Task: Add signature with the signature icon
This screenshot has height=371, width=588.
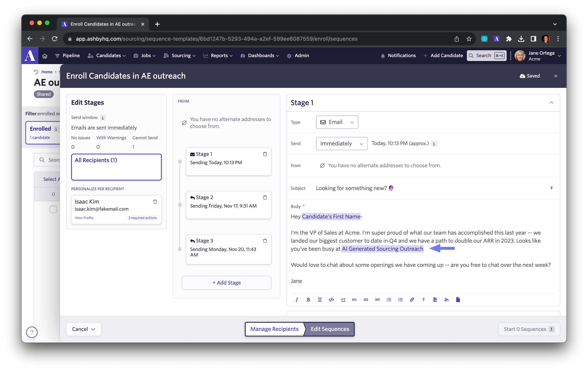Action: coord(446,299)
